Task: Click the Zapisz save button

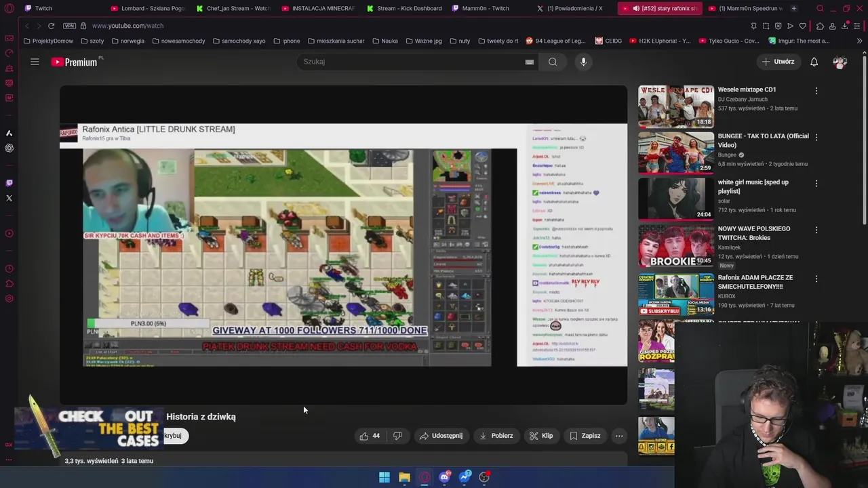Action: 585,436
